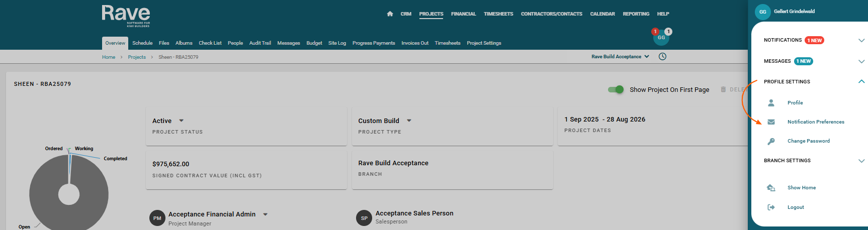Viewport: 868px width, 230px height.
Task: Click the GG avatar with notification badges
Action: [x=661, y=37]
